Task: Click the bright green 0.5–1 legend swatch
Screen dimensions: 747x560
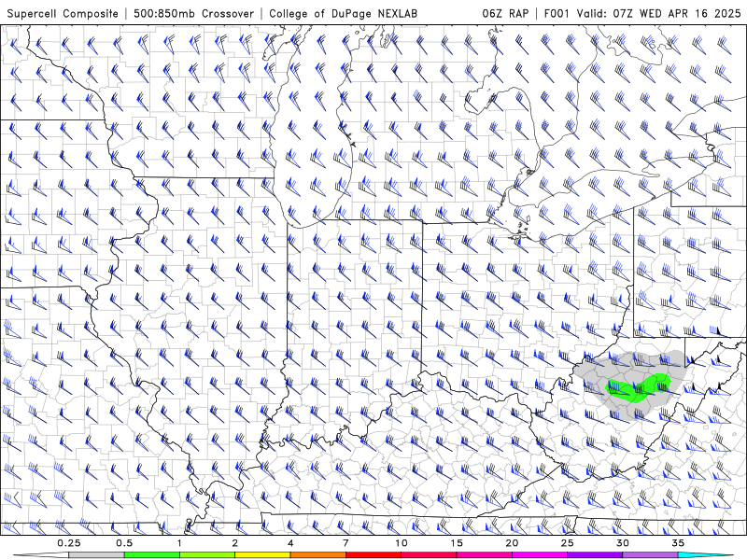Action: 151,555
